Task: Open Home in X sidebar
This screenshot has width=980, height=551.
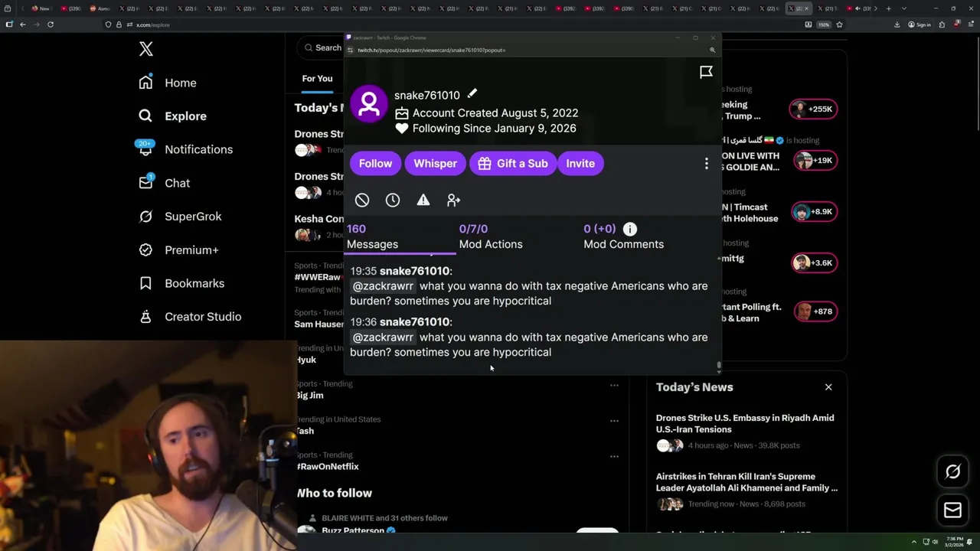Action: [168, 83]
